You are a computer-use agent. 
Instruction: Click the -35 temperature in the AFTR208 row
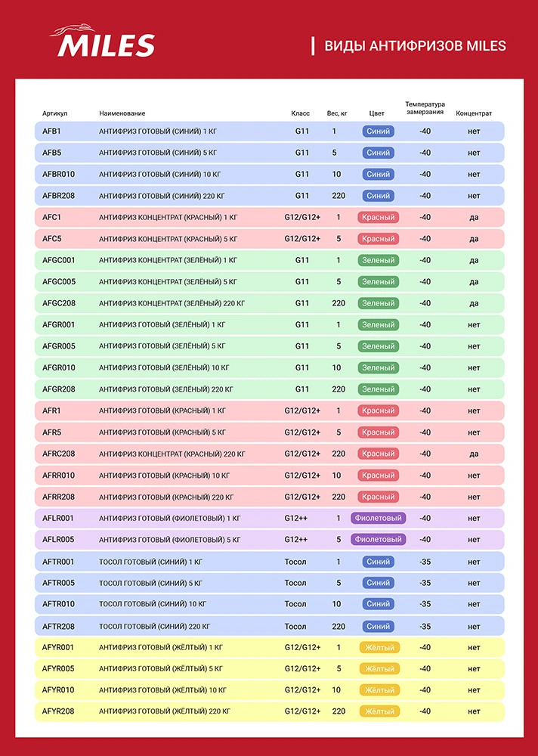click(x=425, y=626)
